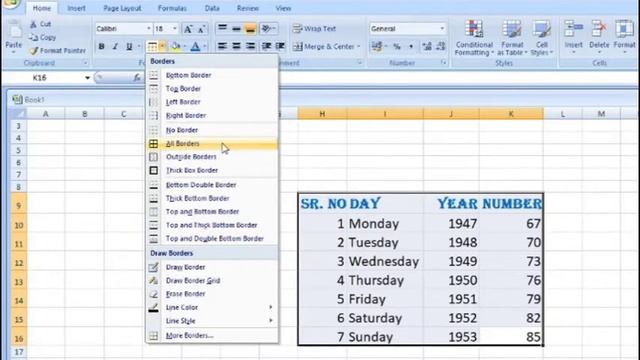Click the Decrease Decimal icon

click(x=441, y=47)
